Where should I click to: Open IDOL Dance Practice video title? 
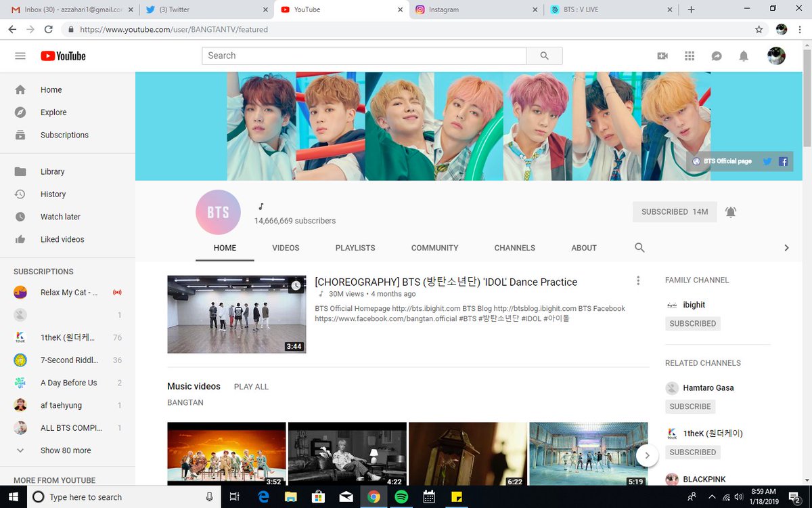446,282
